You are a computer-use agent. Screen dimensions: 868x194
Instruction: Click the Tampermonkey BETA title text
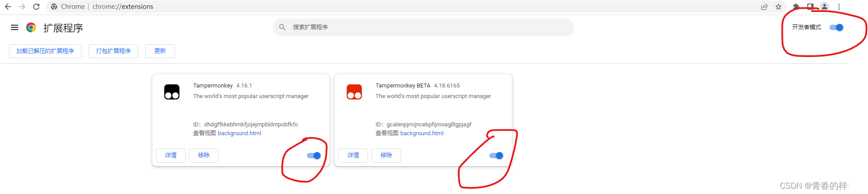[x=403, y=86]
